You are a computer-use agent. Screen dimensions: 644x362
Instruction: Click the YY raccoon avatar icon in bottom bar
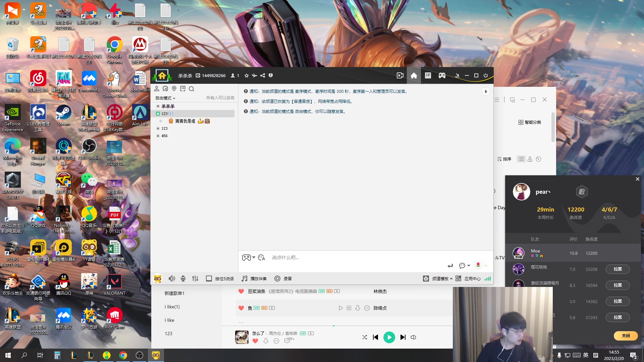point(158,279)
